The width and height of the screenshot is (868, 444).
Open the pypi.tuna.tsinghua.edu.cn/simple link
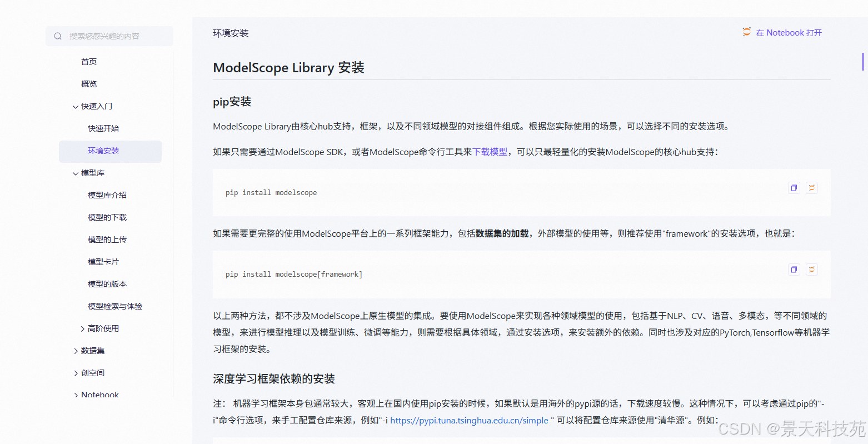[469, 420]
